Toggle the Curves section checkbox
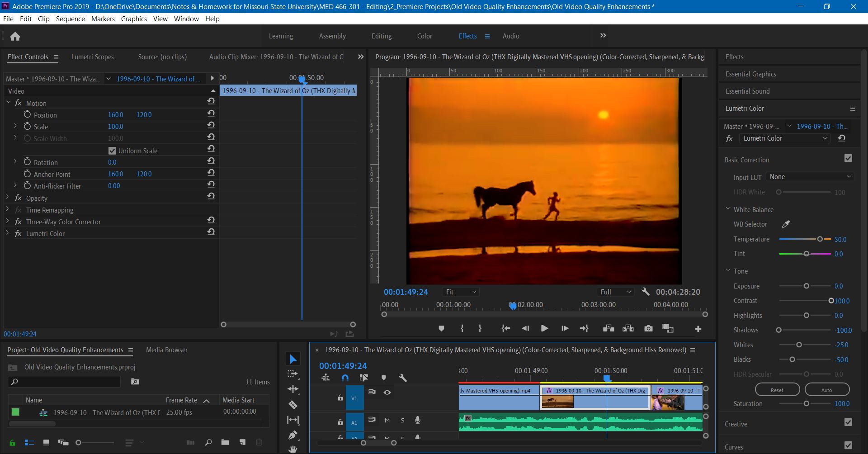 point(848,445)
